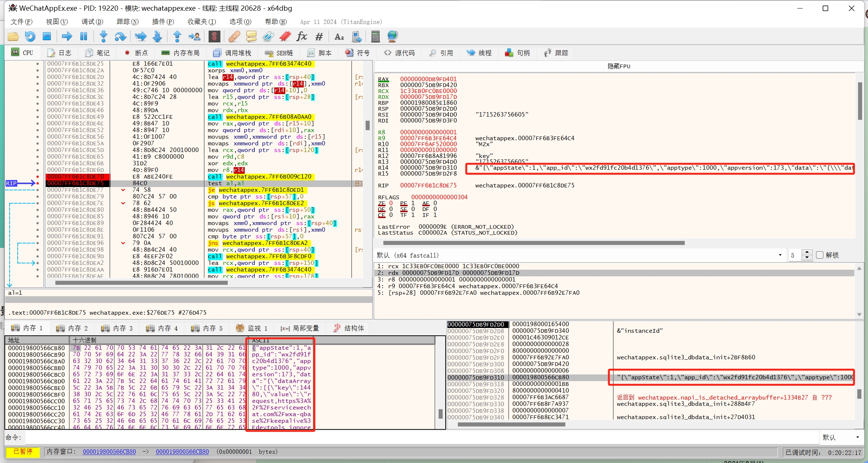This screenshot has width=868, height=463.
Task: Click the stack panel horizontal scrollbar
Action: pos(511,424)
